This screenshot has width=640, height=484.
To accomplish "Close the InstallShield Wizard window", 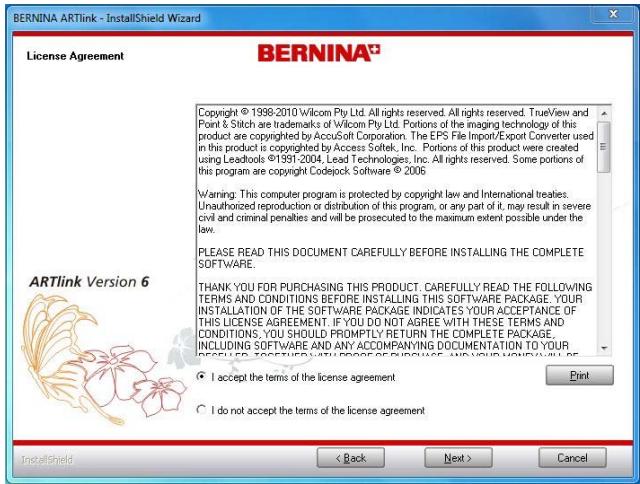I will coord(613,14).
